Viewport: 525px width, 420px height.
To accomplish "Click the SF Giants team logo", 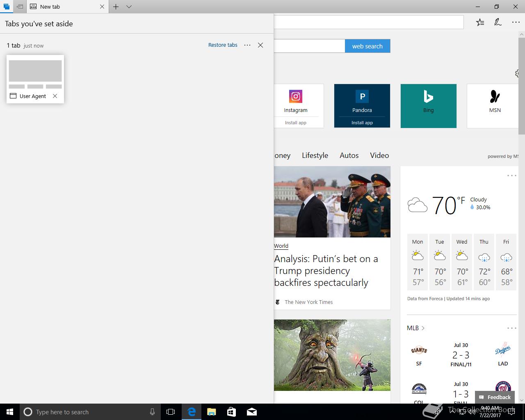I will (419, 350).
